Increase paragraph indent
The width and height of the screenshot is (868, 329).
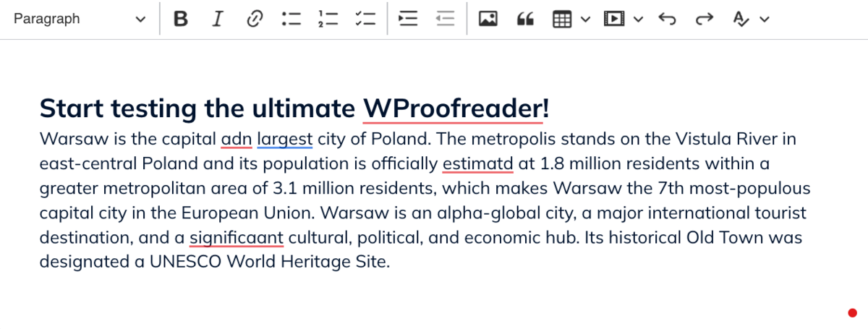(x=409, y=20)
